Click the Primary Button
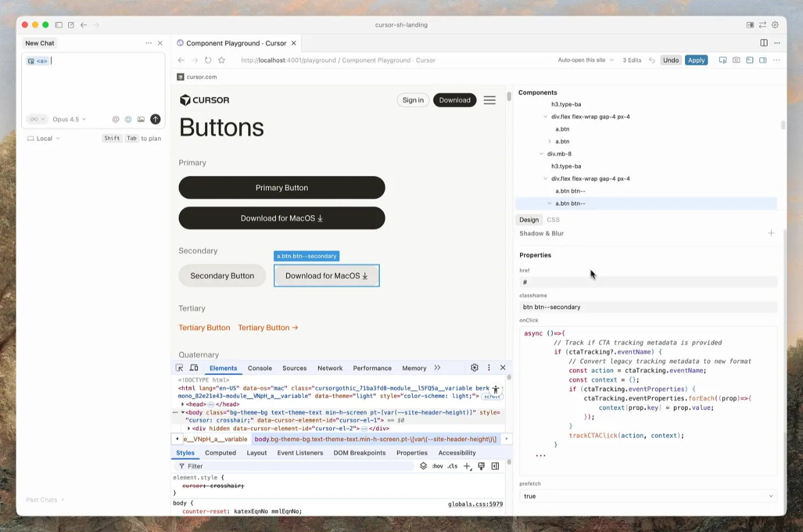 (282, 188)
